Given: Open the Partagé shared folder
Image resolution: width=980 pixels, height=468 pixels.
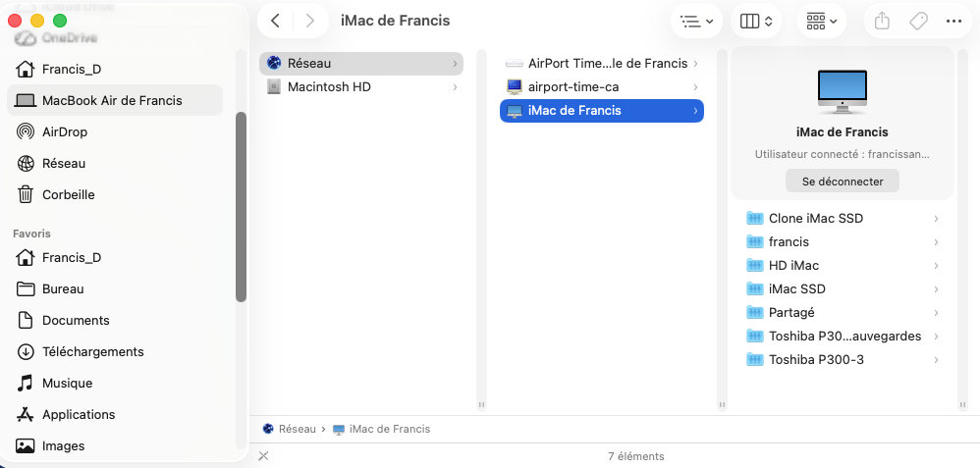Looking at the screenshot, I should click(791, 312).
